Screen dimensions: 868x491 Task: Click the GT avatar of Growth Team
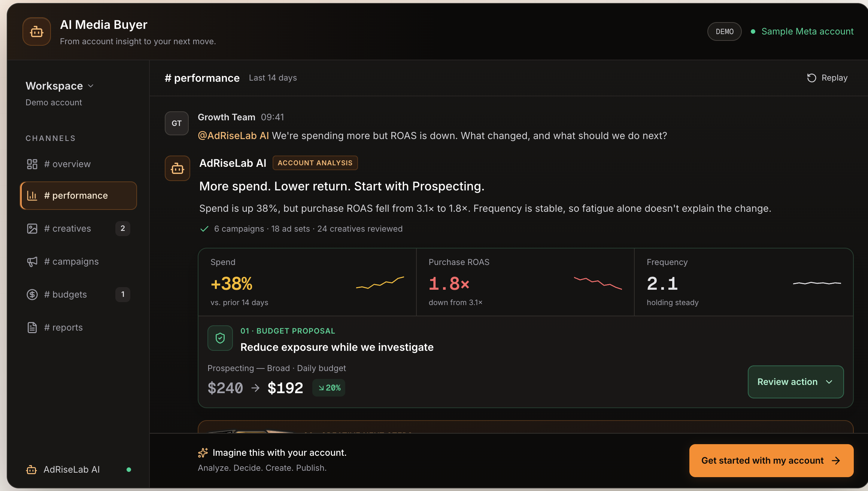click(x=177, y=123)
